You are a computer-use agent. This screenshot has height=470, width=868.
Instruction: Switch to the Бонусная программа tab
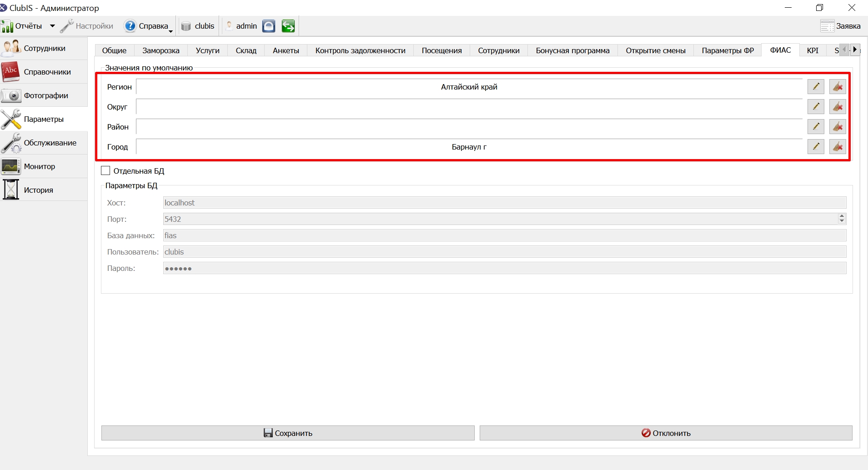click(572, 50)
